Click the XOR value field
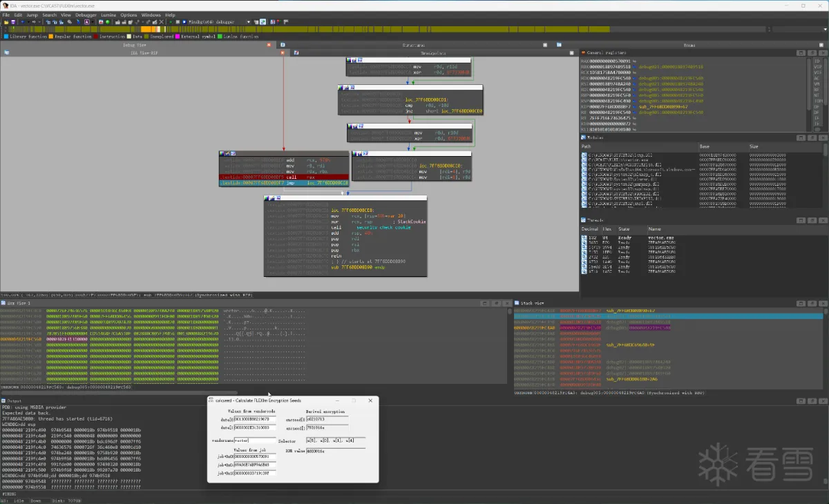The image size is (829, 504). click(x=336, y=451)
